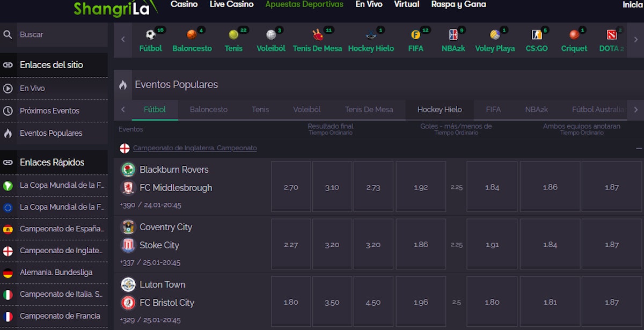Open the Live Casino menu
The image size is (644, 330).
tap(231, 4)
